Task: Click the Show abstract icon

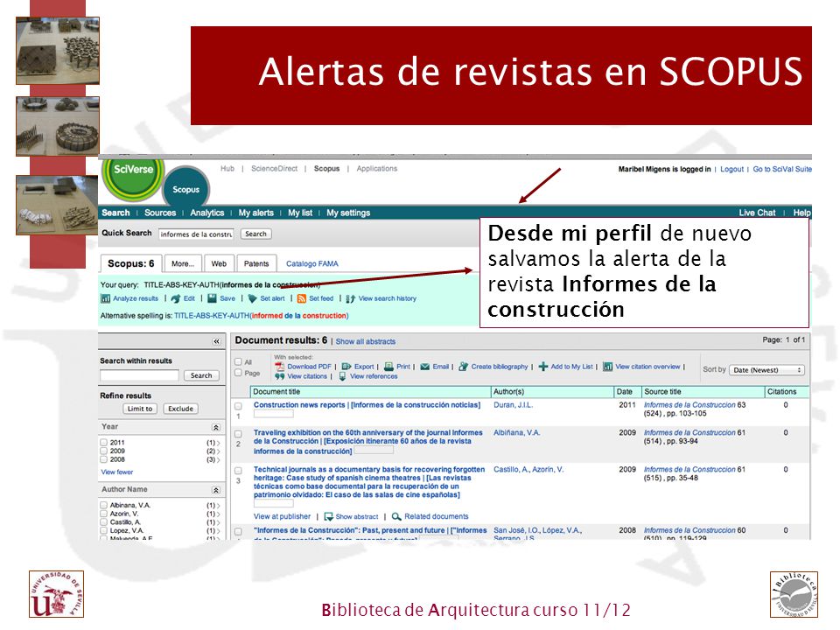Action: click(x=329, y=516)
